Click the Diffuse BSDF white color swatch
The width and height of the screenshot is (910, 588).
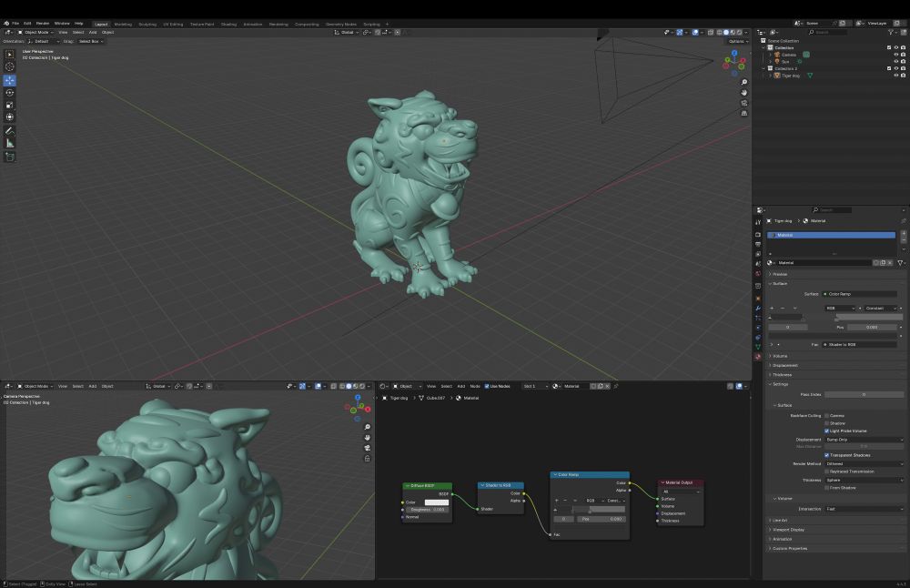(437, 502)
